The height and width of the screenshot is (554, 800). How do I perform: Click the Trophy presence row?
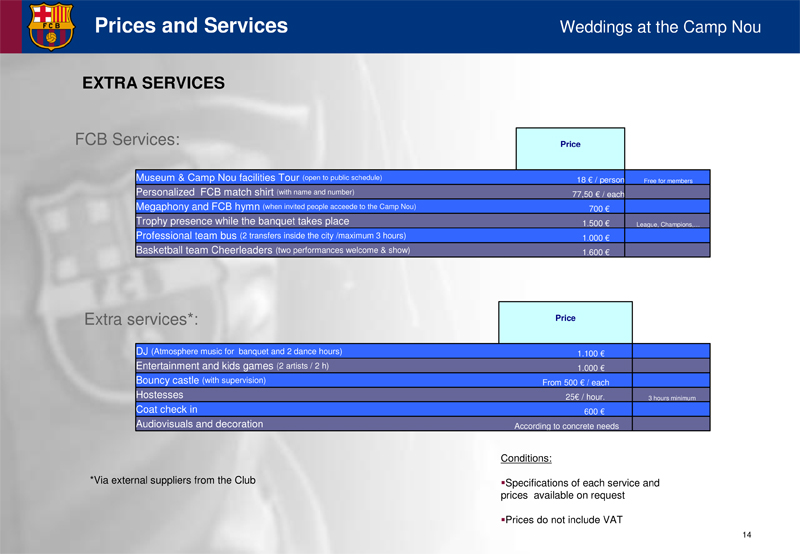tap(243, 221)
